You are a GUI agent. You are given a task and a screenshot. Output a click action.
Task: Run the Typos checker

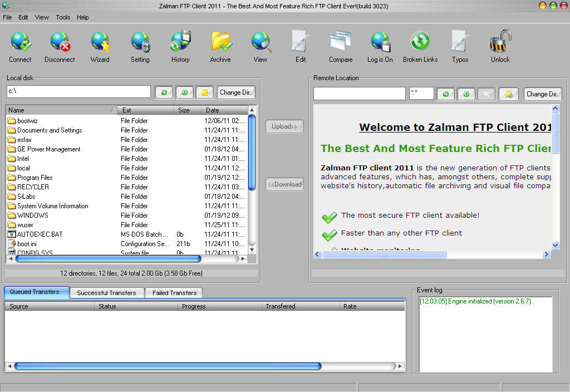click(x=460, y=42)
